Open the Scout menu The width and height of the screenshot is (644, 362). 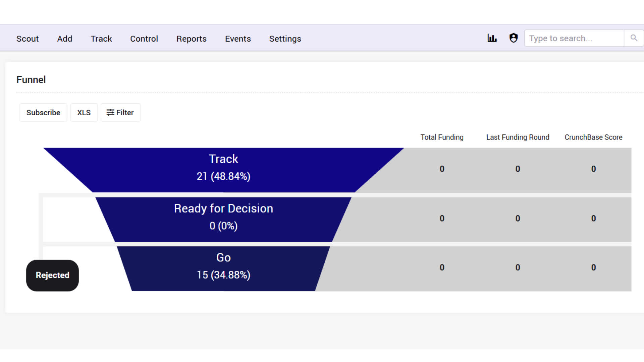(x=28, y=39)
